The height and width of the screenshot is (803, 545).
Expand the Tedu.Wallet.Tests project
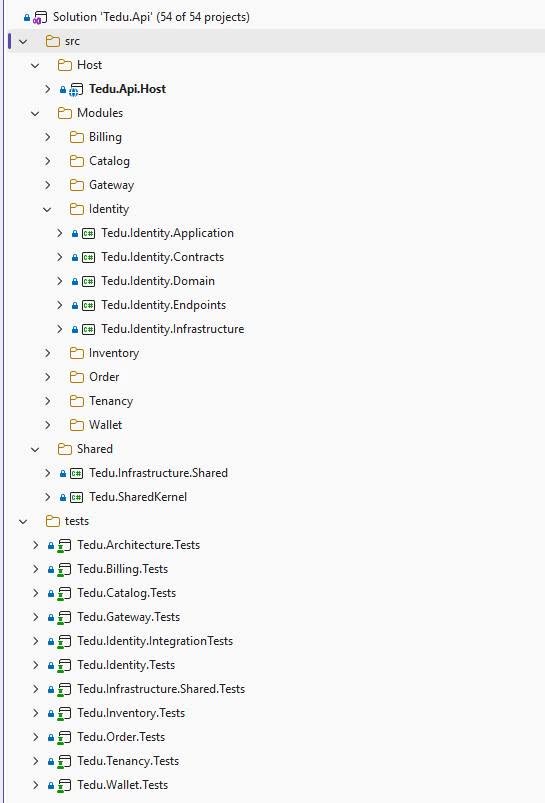pos(35,786)
